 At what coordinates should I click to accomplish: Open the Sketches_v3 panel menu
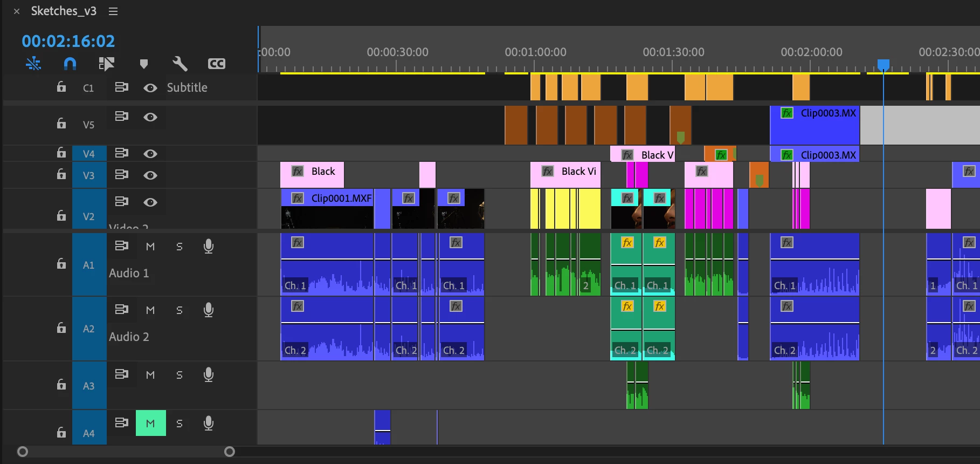[x=113, y=11]
